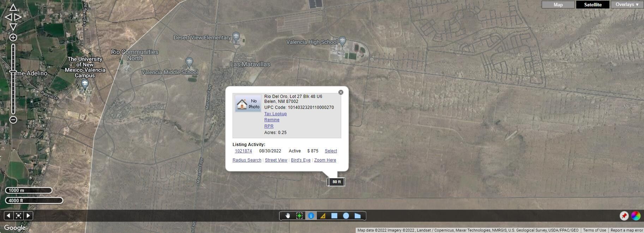The width and height of the screenshot is (644, 233).
Task: Switch to Satellite view
Action: pyautogui.click(x=592, y=5)
